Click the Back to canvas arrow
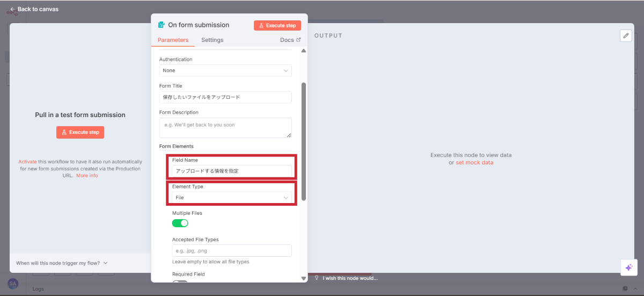 (12, 9)
